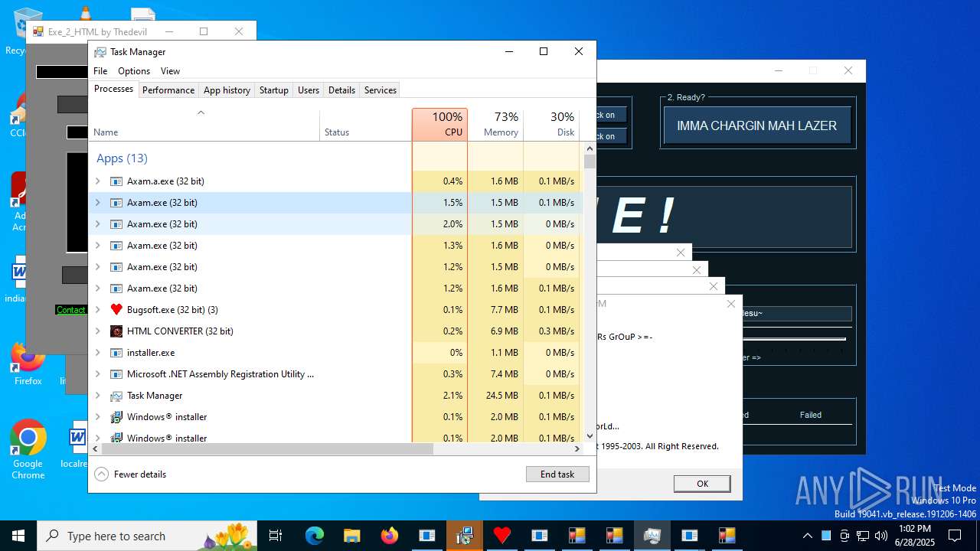Switch to the Performance tab

point(168,90)
